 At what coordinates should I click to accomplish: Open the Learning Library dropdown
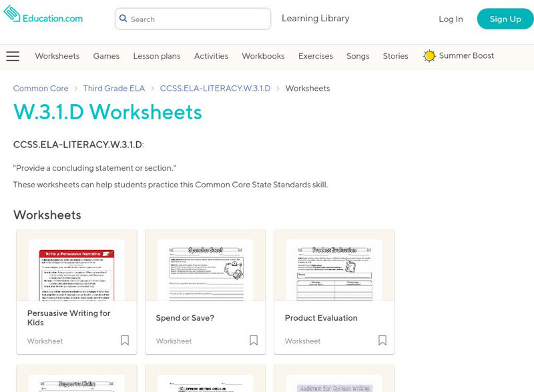tap(315, 19)
